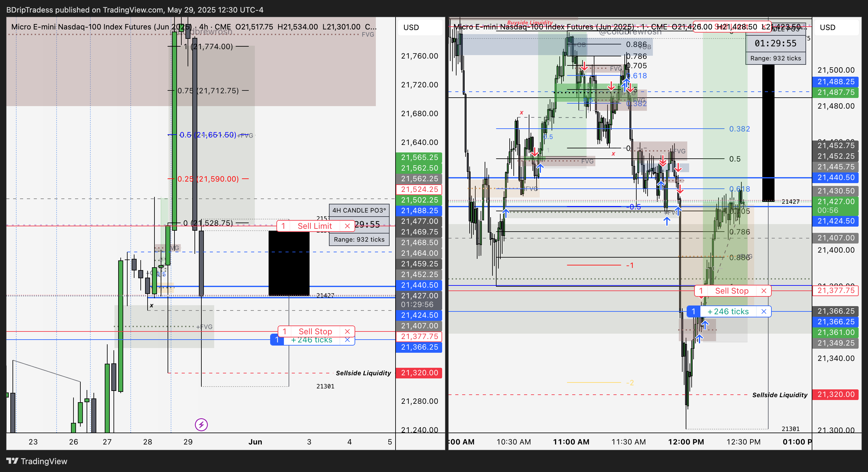Click the TradingView logo at the bottom

tap(37, 461)
